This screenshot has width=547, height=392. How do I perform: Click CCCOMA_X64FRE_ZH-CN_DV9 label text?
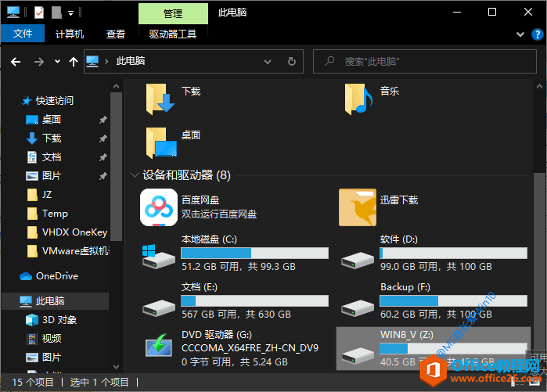pyautogui.click(x=250, y=348)
